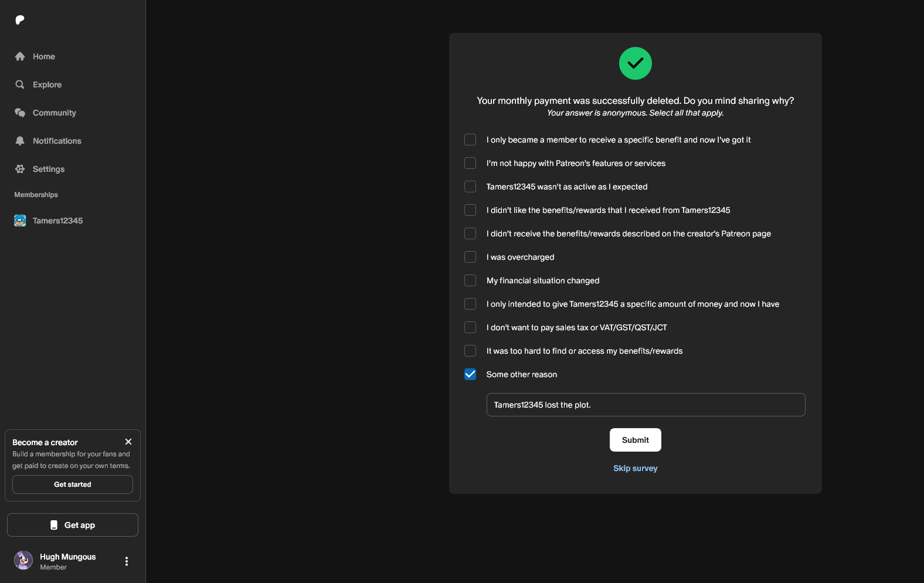Viewport: 924px width, 583px height.
Task: Click the phone icon in Get app
Action: (54, 525)
